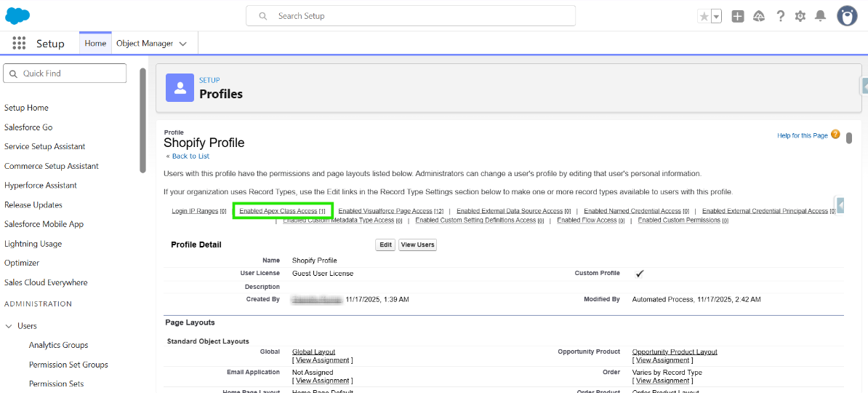Open the user avatar profile menu

click(846, 16)
